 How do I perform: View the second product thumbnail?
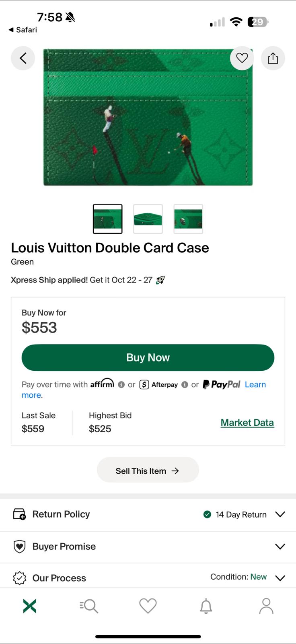tap(148, 219)
